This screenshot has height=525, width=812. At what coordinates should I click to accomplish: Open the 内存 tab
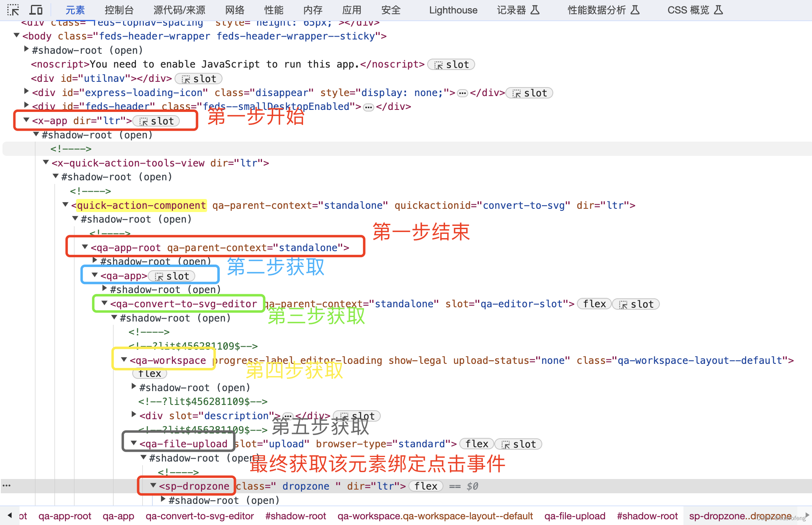coord(313,10)
